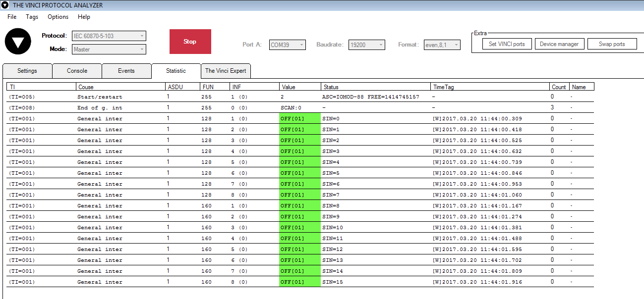Viewport: 644px width, 299px height.
Task: Switch to the Console tab
Action: (77, 71)
